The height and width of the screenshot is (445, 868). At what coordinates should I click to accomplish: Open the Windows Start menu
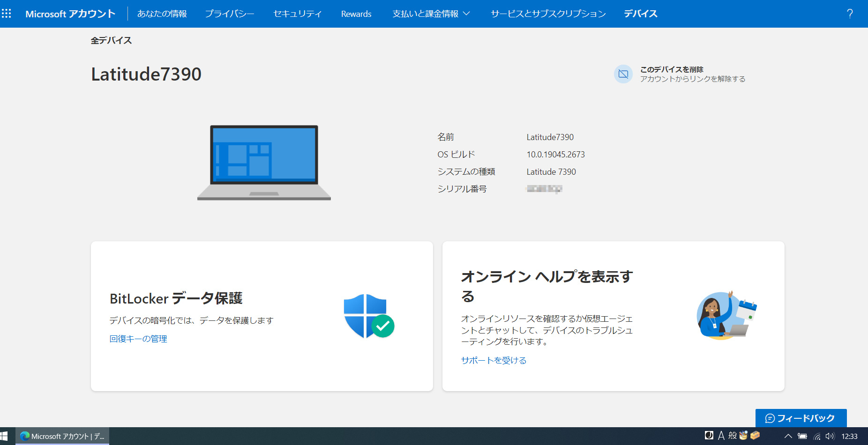click(4, 436)
